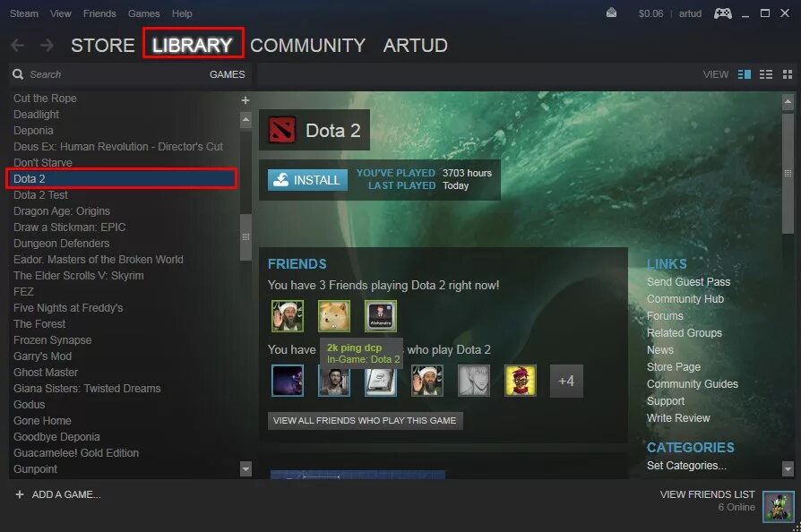801x532 pixels.
Task: Click Set Categories link
Action: click(686, 466)
